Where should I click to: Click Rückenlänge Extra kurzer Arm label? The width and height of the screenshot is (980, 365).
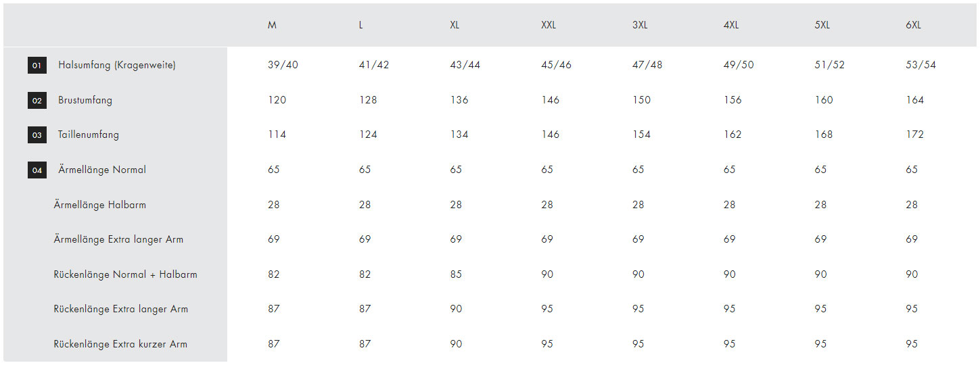coord(120,344)
